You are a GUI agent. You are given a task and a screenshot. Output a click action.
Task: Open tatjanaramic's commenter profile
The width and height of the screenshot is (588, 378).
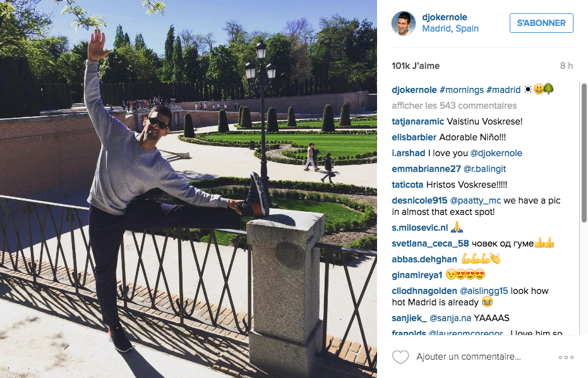point(417,121)
